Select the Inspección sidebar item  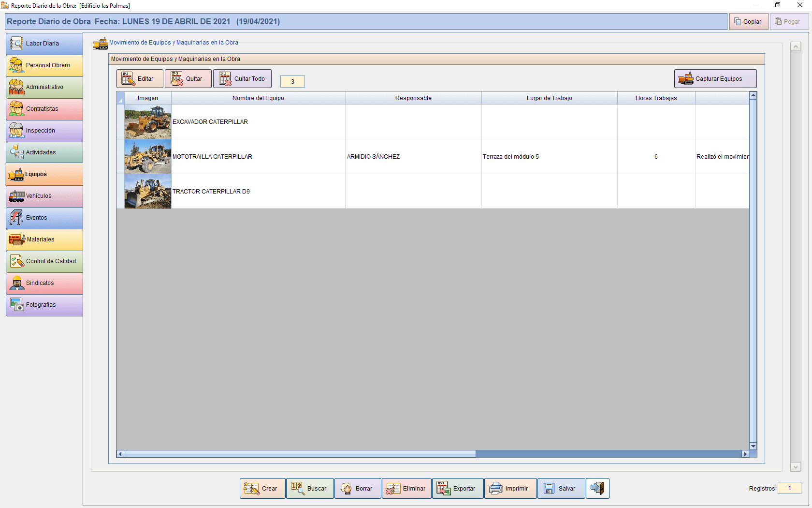(44, 131)
